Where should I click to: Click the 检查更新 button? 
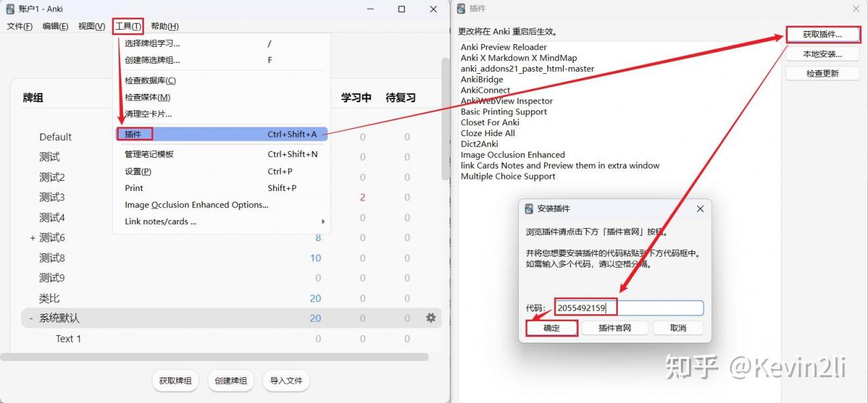point(823,73)
